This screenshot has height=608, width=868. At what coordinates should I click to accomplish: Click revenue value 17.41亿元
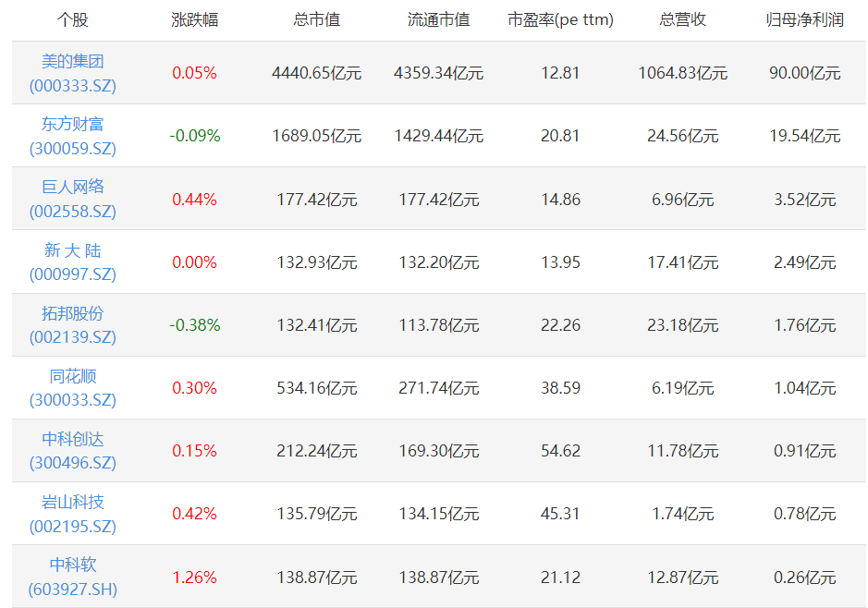point(682,262)
